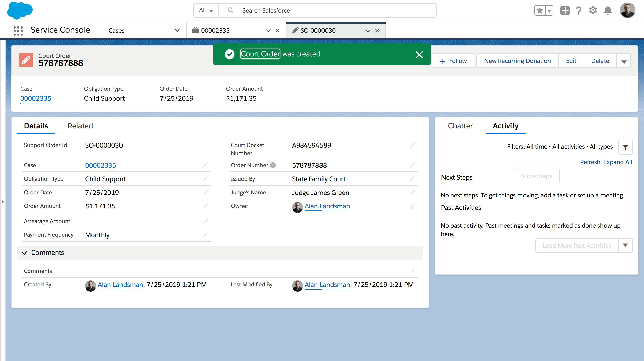Click the change Owner icon
This screenshot has width=644, height=361.
coord(412,206)
